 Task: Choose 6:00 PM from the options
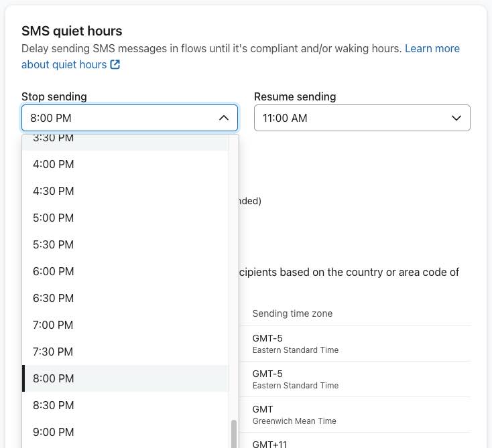pos(125,271)
